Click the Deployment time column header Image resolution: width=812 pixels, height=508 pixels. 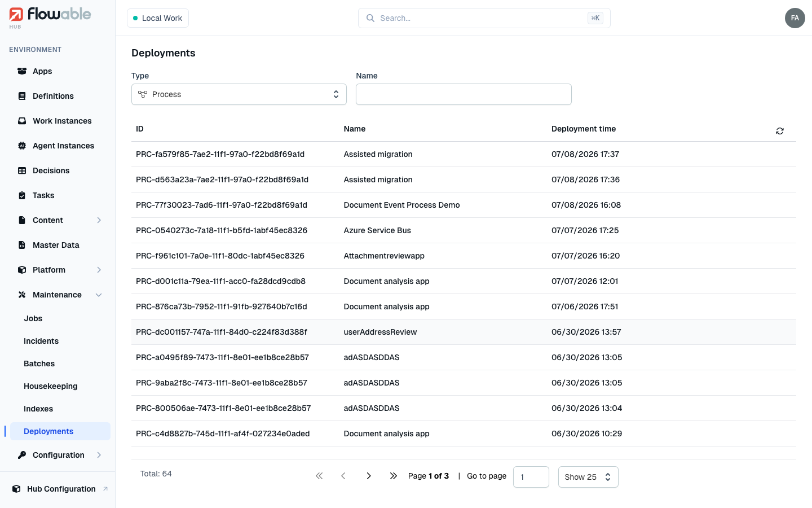[584, 129]
